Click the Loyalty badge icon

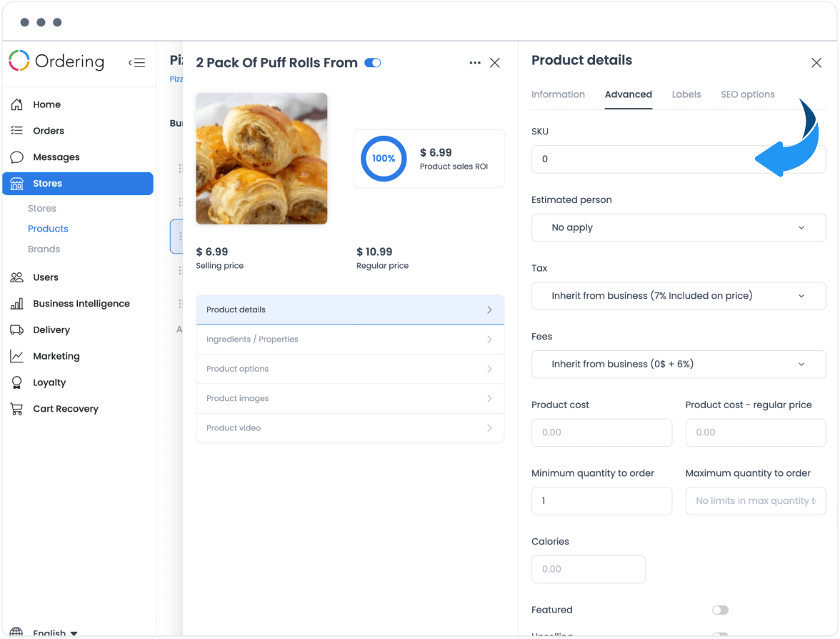coord(17,382)
